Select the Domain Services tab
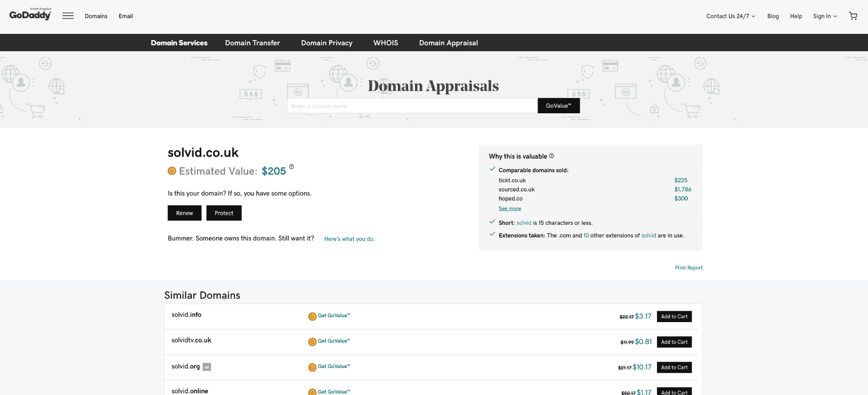The image size is (868, 395). point(179,43)
